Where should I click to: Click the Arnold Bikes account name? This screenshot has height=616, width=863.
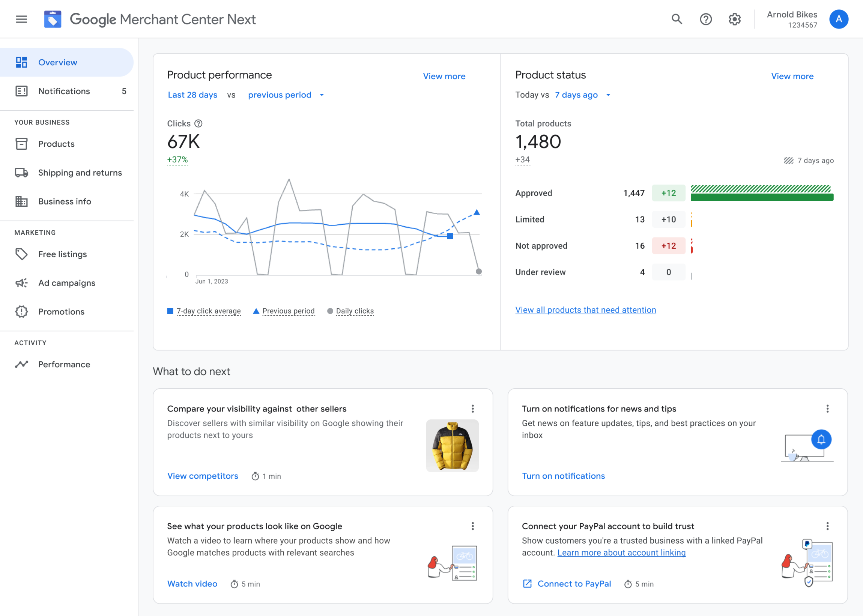click(792, 14)
